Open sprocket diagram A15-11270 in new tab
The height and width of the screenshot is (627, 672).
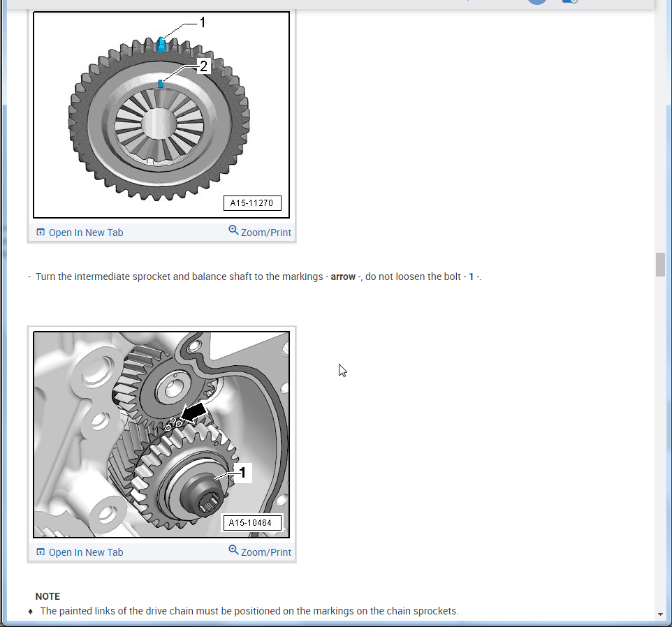click(x=80, y=233)
